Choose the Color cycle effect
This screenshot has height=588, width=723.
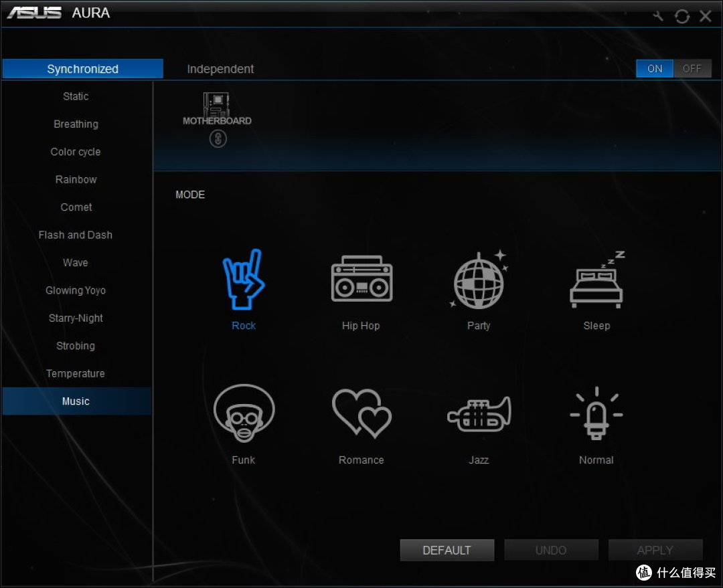click(x=76, y=152)
